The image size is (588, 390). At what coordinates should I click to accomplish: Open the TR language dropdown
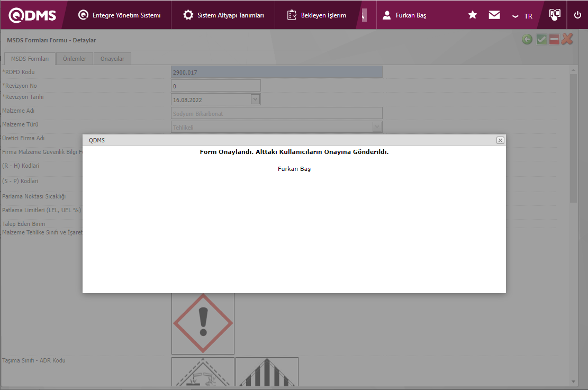click(x=522, y=16)
